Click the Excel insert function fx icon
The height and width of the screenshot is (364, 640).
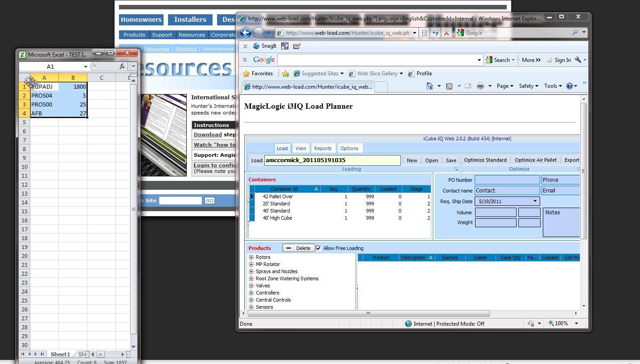coord(122,66)
